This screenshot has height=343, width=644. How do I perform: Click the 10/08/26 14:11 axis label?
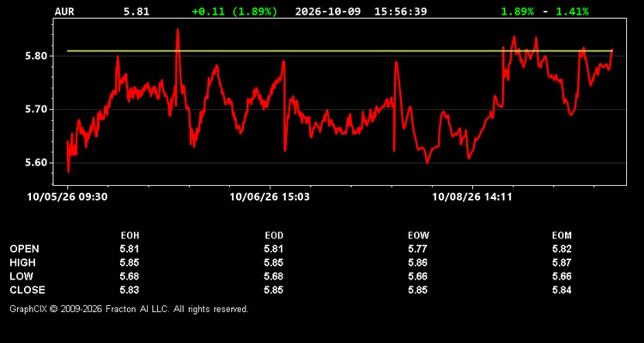472,197
